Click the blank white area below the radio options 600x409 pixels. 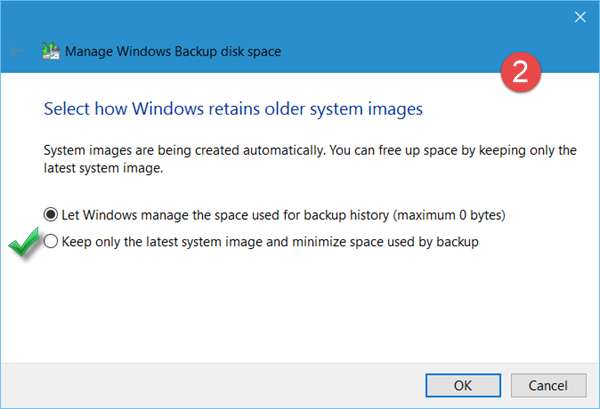[300, 310]
